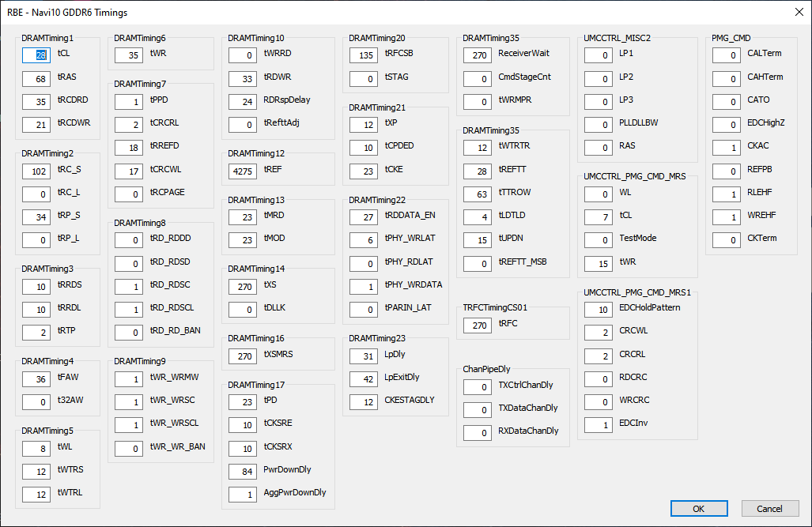Click the EDCHoldPattern input field

point(599,310)
